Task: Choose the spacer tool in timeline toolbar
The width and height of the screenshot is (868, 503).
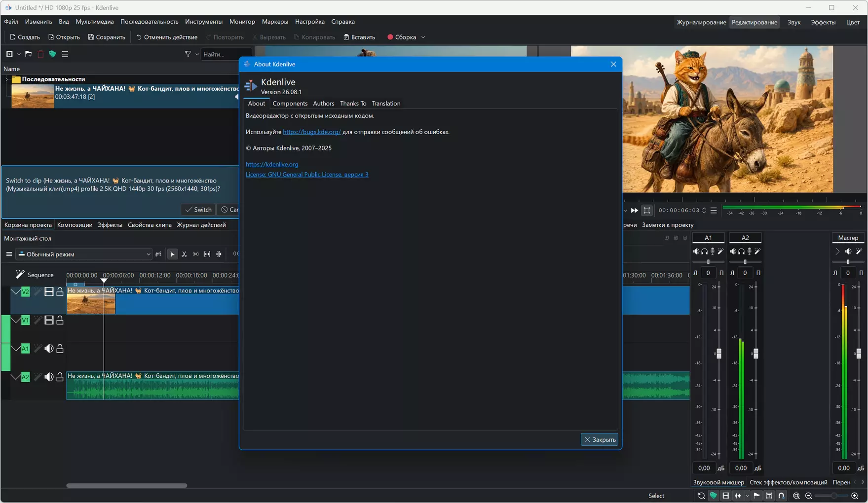Action: click(195, 254)
